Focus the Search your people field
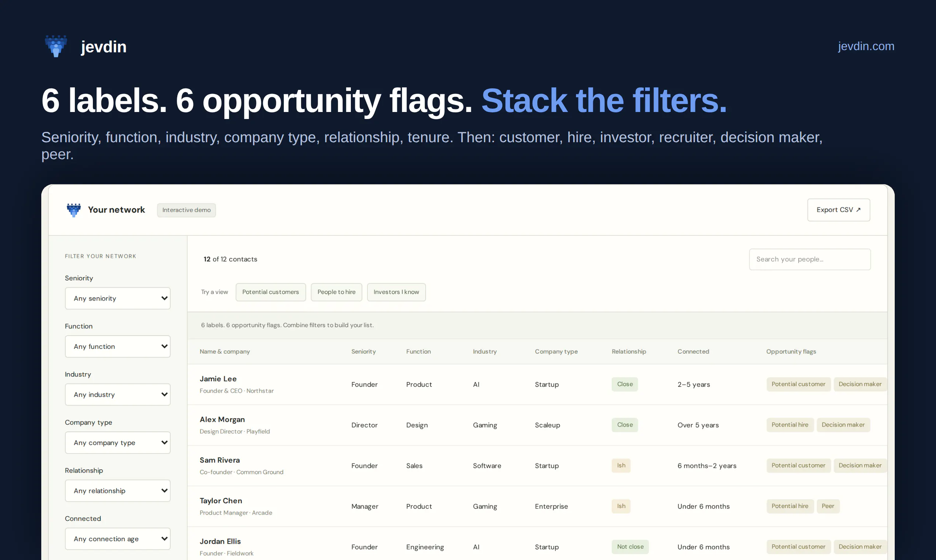This screenshot has height=560, width=936. click(x=810, y=259)
